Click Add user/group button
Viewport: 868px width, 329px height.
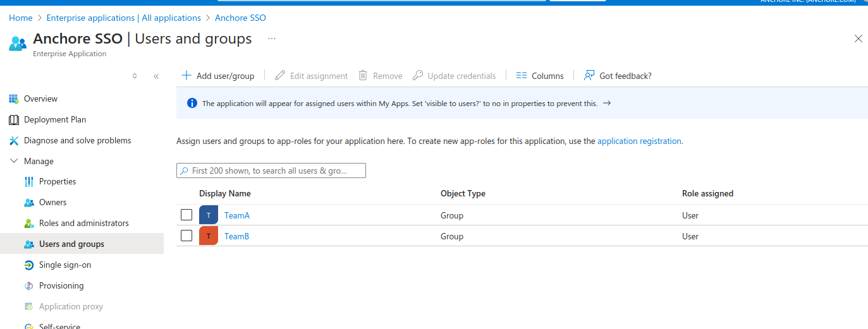(x=218, y=76)
